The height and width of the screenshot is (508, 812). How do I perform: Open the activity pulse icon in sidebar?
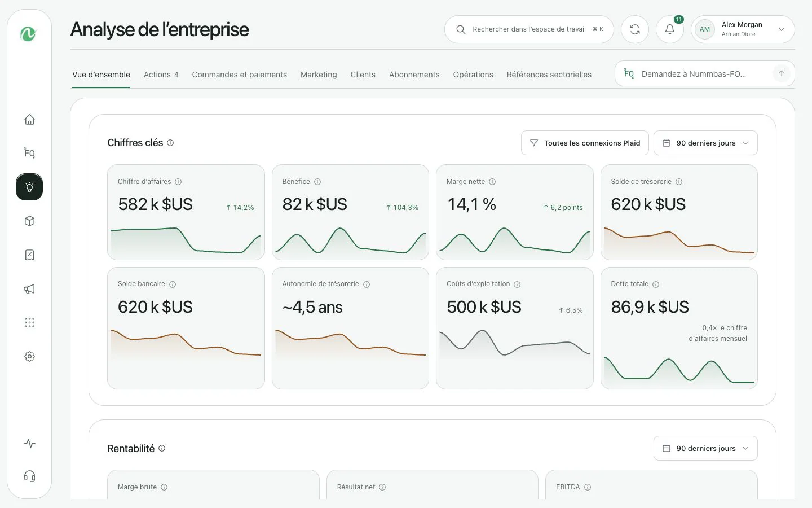pos(29,444)
